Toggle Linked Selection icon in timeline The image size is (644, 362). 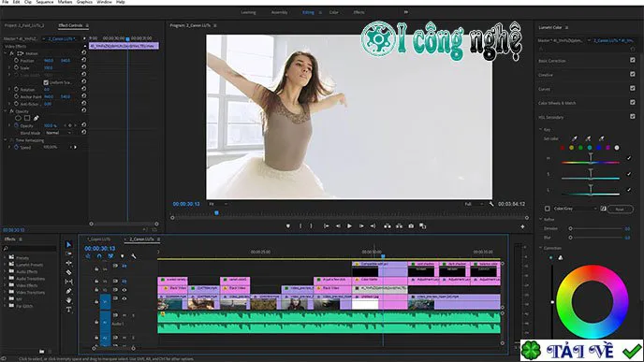[110, 256]
